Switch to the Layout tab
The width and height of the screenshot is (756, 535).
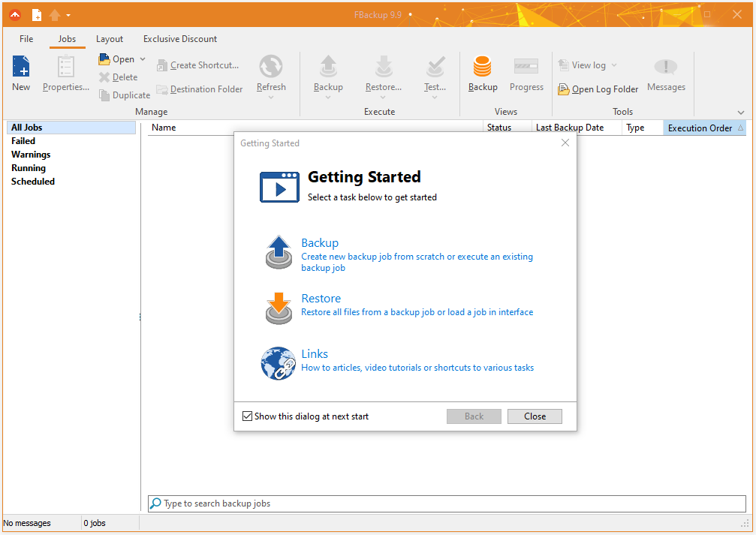tap(110, 39)
